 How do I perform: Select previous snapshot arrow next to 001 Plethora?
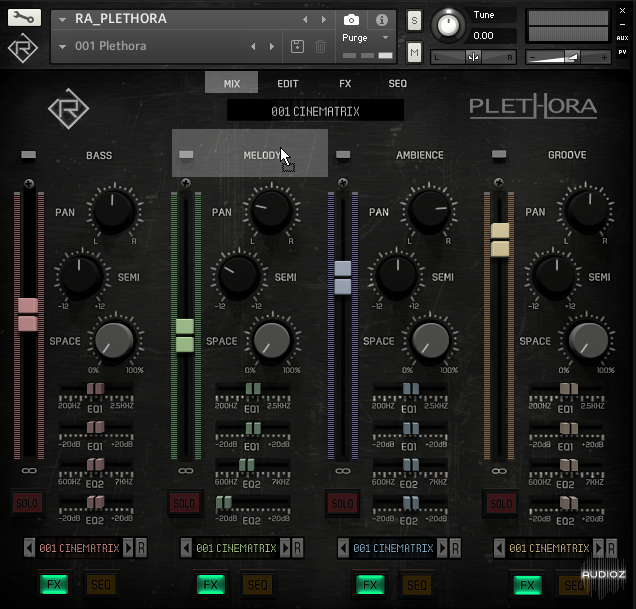(253, 47)
